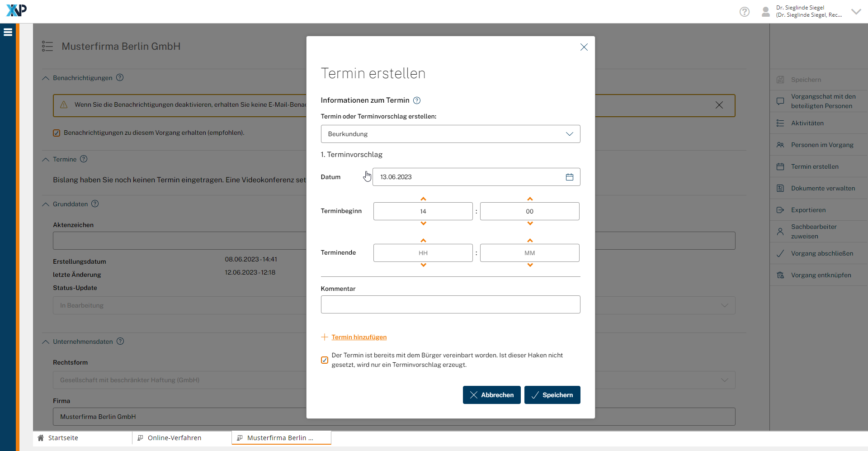The height and width of the screenshot is (451, 868).
Task: Click Vorgang entknüpfen
Action: click(819, 275)
